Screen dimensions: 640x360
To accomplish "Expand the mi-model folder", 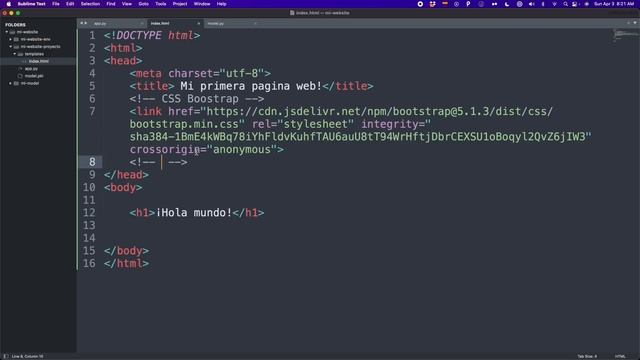I will 11,83.
